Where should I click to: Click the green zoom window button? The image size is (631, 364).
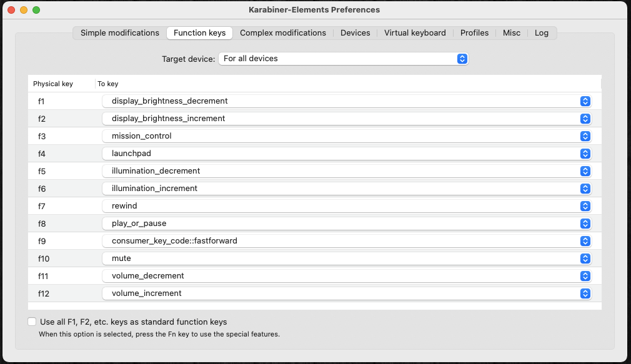[36, 10]
